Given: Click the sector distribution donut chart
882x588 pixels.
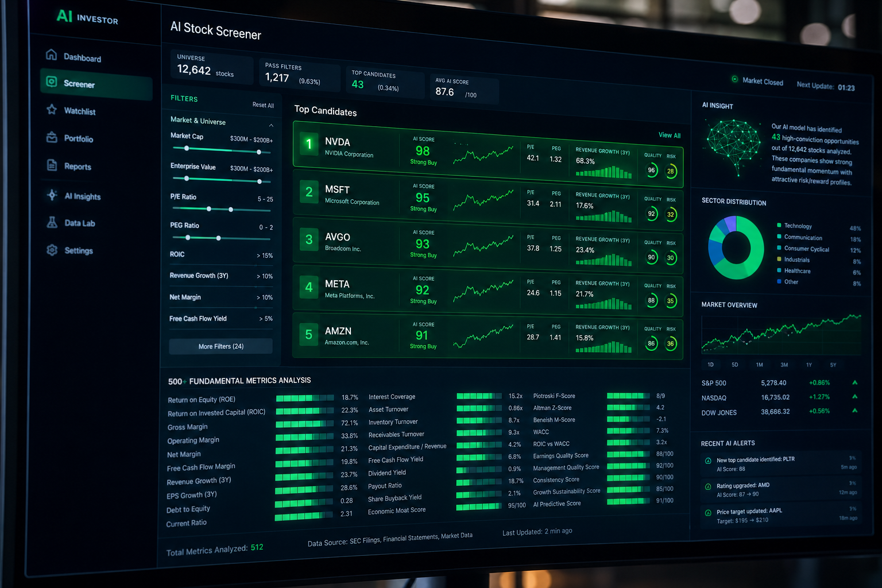Looking at the screenshot, I should tap(736, 247).
